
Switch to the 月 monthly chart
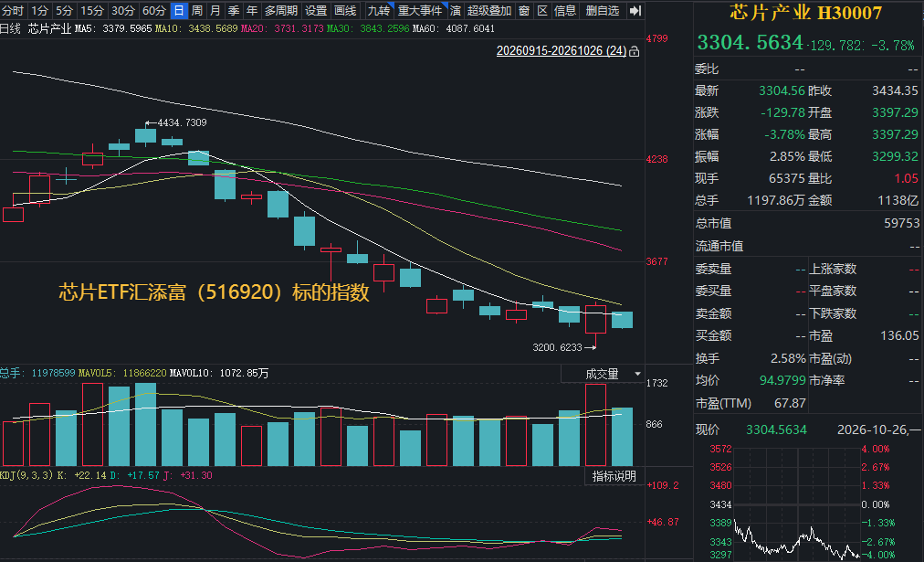point(215,11)
